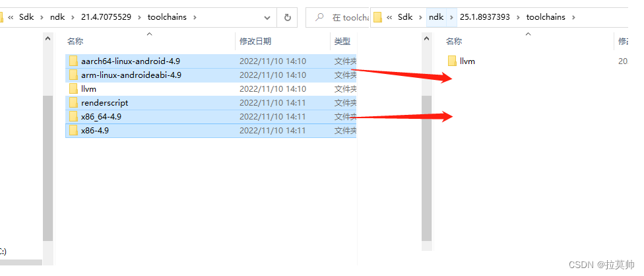This screenshot has width=644, height=276.
Task: Select llvm name text in left window
Action: pos(88,88)
